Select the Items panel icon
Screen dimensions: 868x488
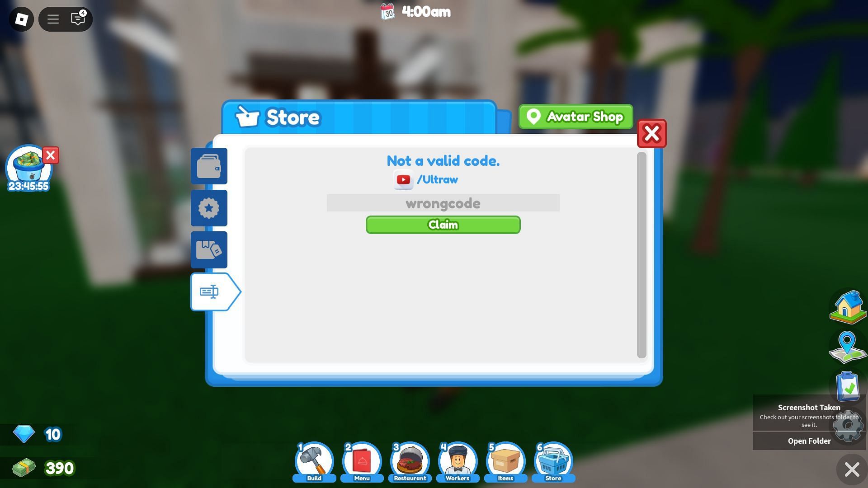[505, 462]
